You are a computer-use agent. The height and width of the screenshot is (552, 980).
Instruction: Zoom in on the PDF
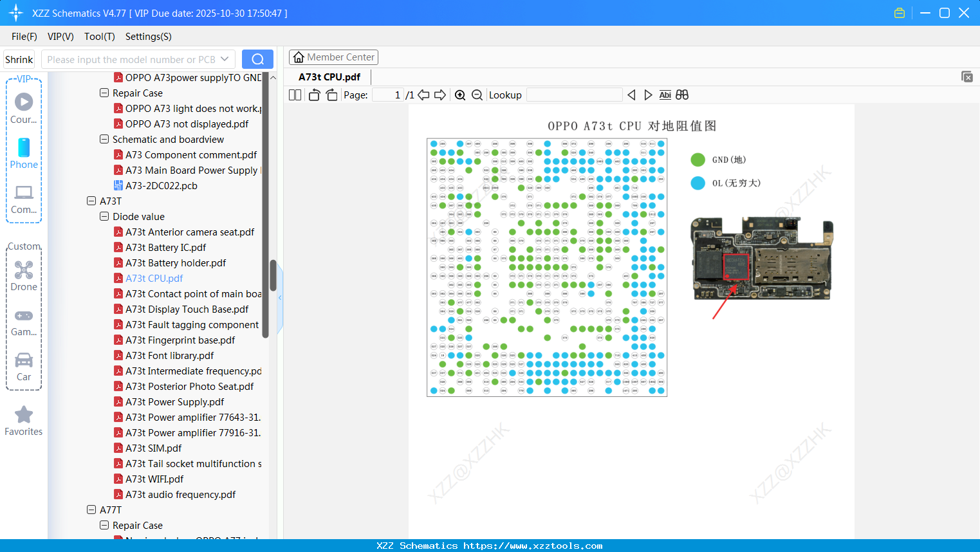tap(460, 95)
